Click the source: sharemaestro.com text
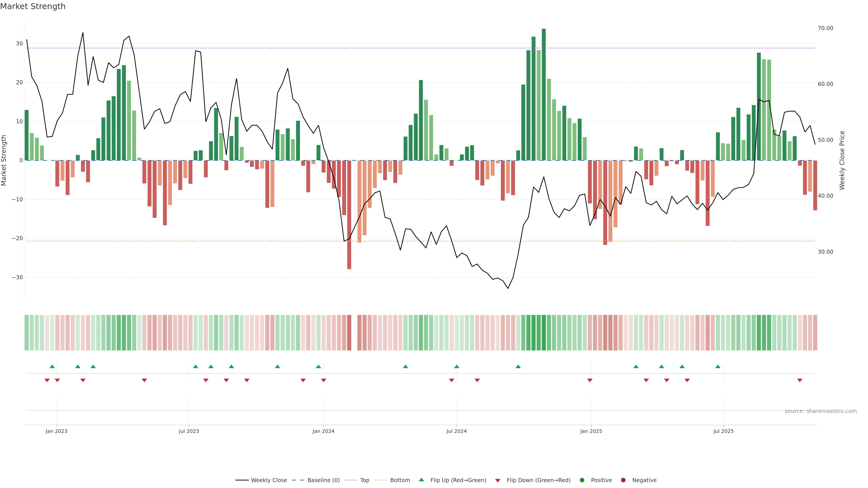Image resolution: width=868 pixels, height=488 pixels. (x=821, y=411)
